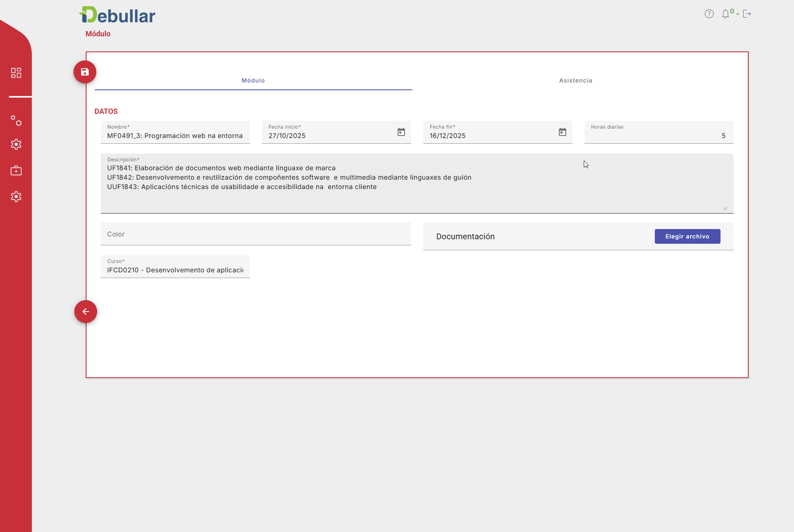The height and width of the screenshot is (532, 794).
Task: Click the red back arrow button
Action: tap(86, 312)
